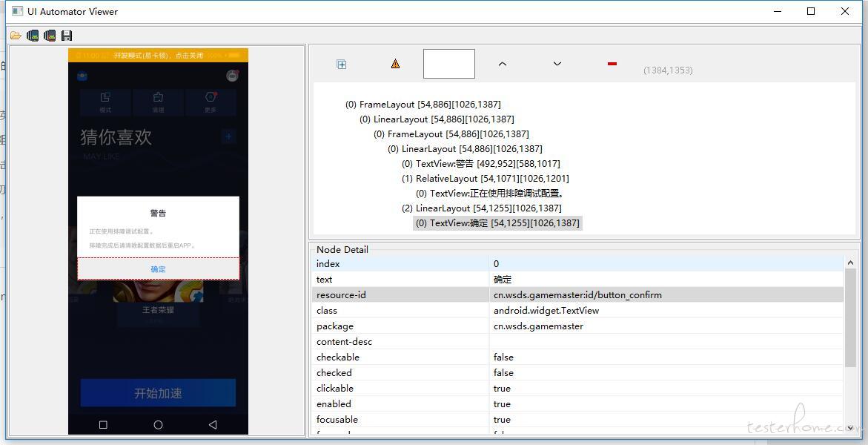
Task: Click the 警告 dialog title in the screenshot
Action: pyautogui.click(x=159, y=213)
